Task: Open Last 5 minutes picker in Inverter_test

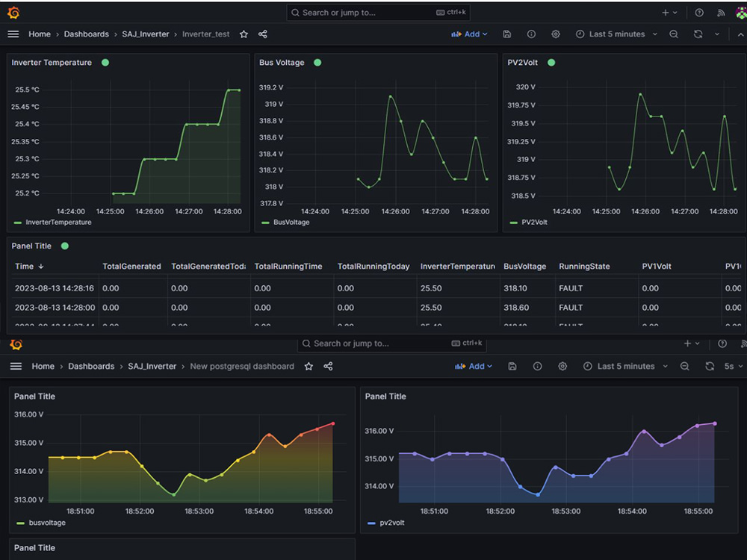Action: pos(616,34)
